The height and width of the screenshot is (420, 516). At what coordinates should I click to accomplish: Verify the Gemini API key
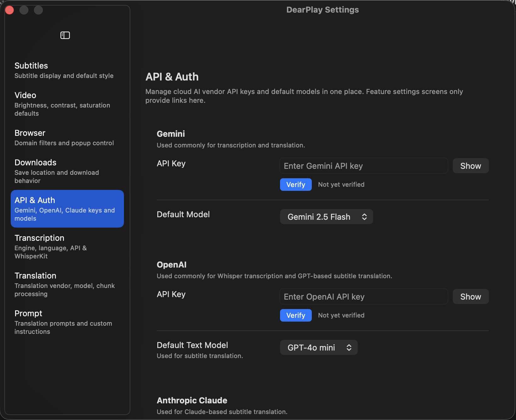click(296, 185)
